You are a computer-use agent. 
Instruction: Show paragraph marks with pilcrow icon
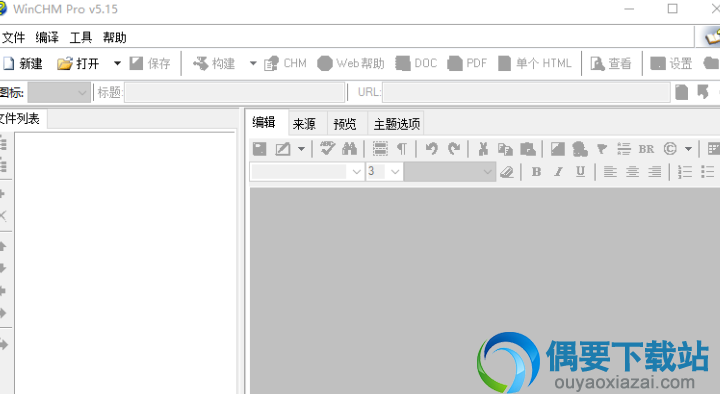coord(402,149)
